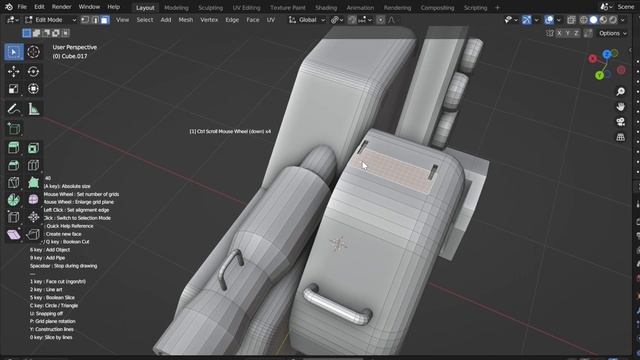The height and width of the screenshot is (360, 640).
Task: Select the Measure ruler tool
Action: [33, 109]
